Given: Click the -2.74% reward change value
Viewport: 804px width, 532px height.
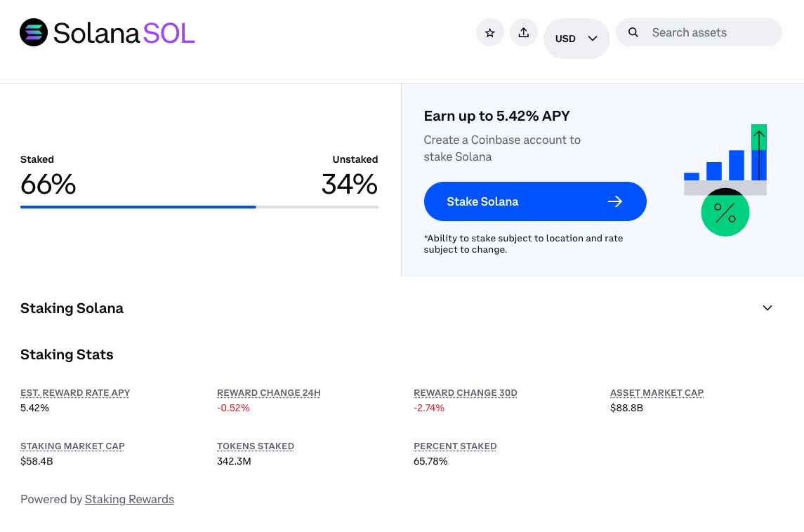Looking at the screenshot, I should (428, 408).
